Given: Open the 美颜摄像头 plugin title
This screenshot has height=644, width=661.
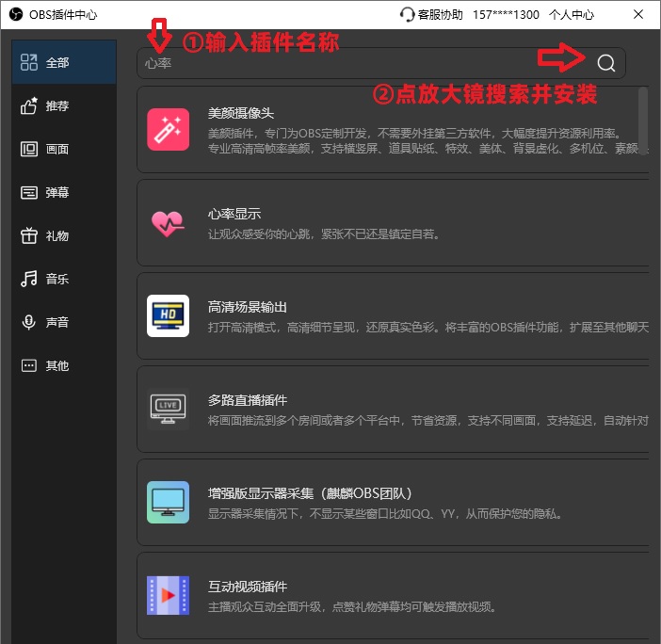Looking at the screenshot, I should (x=241, y=113).
